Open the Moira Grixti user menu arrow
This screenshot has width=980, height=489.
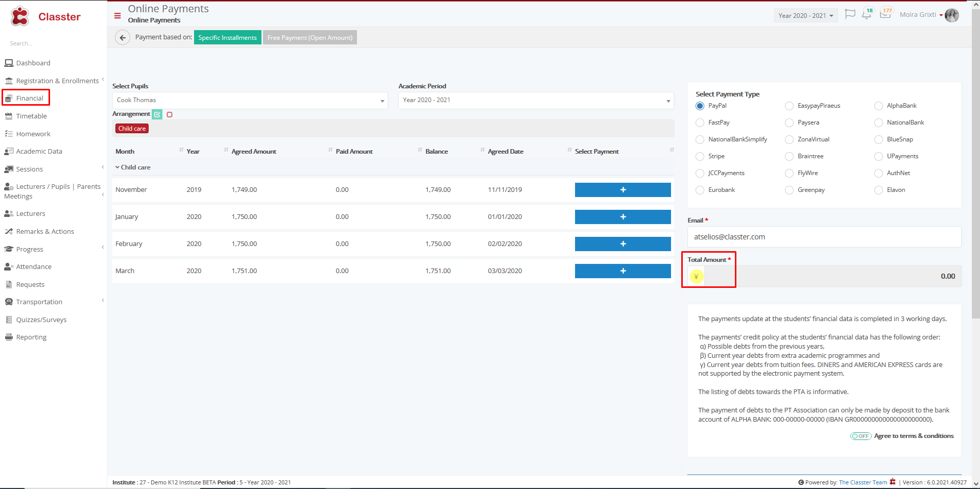[x=941, y=15]
